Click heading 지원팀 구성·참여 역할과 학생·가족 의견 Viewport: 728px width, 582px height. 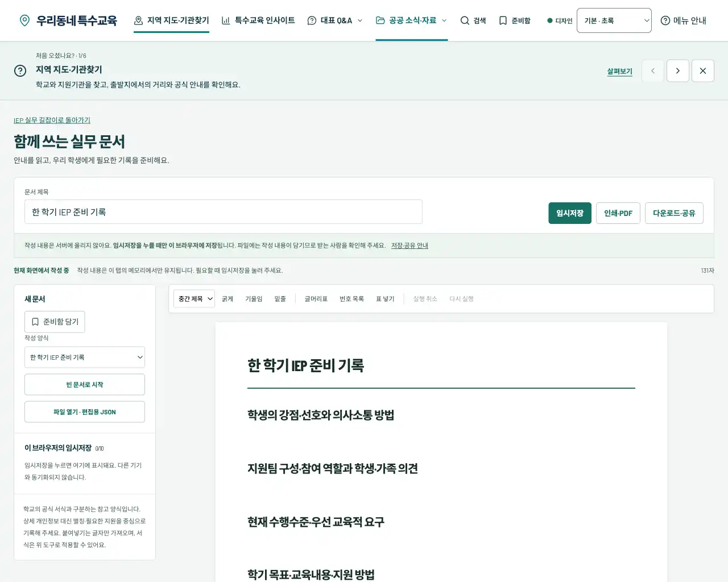pos(333,468)
